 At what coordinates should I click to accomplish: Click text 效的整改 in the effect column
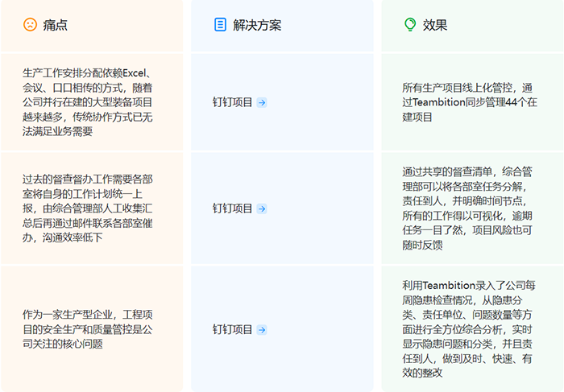422,373
